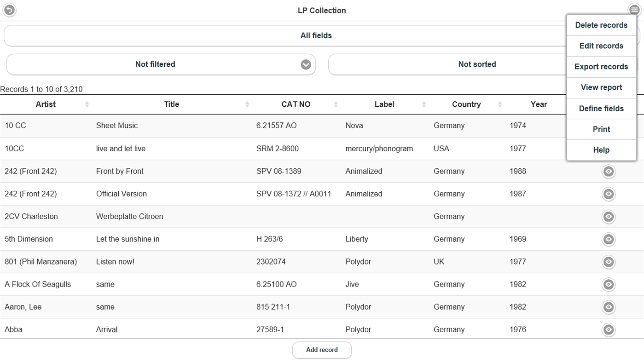Viewport: 644px width, 362px height.
Task: View details of the Front by Front record
Action: (x=608, y=171)
